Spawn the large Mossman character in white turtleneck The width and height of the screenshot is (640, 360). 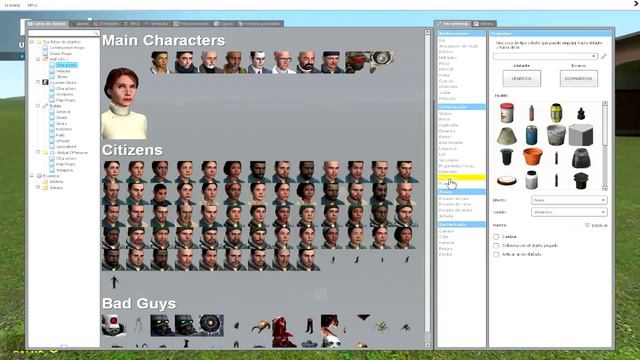[x=124, y=104]
